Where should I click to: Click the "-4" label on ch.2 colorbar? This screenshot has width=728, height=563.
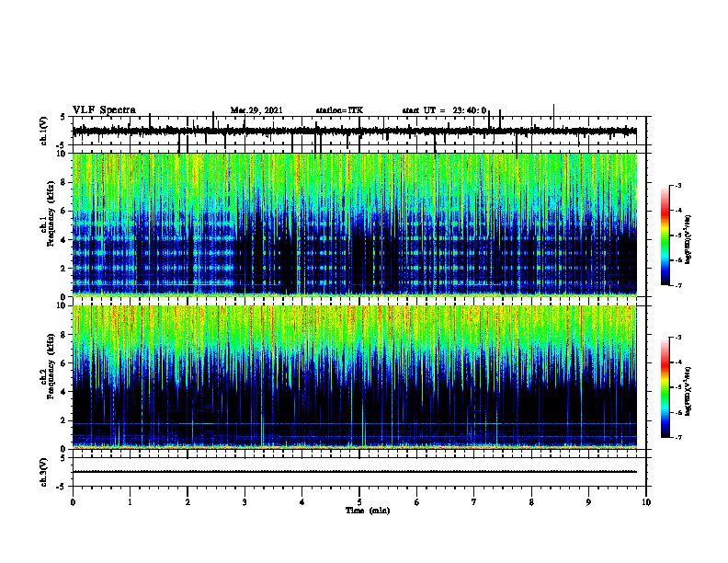pyautogui.click(x=677, y=362)
